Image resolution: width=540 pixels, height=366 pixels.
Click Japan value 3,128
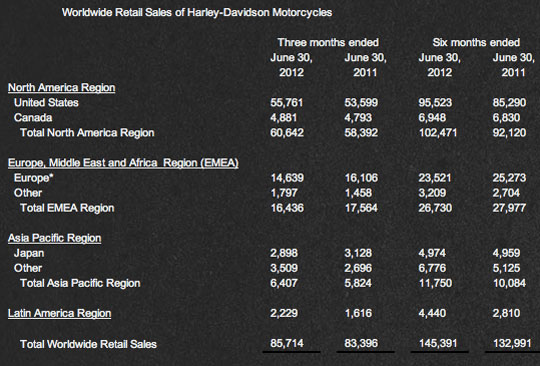(x=358, y=253)
